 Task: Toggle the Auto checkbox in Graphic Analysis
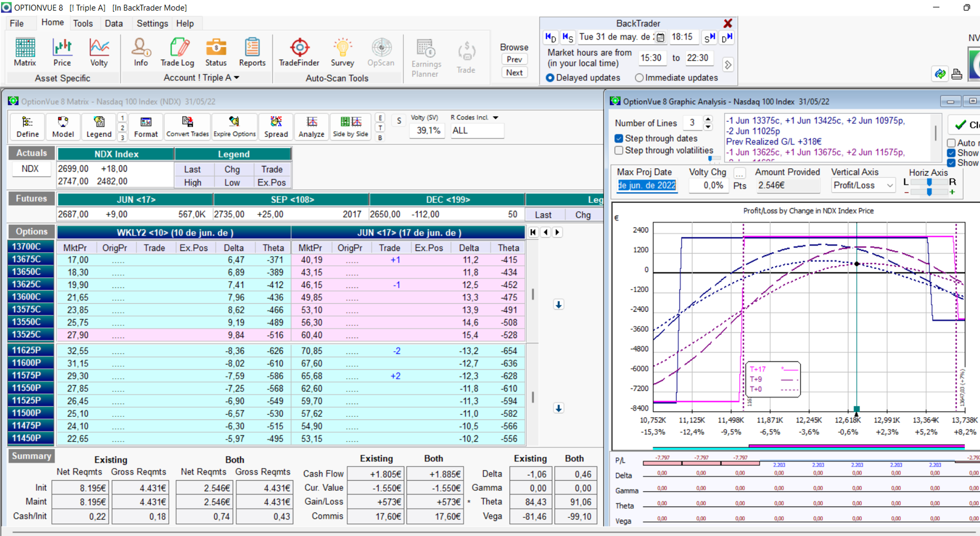[952, 143]
